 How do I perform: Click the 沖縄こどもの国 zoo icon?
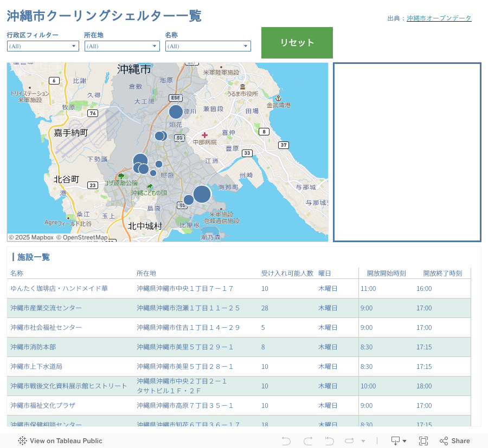(150, 186)
